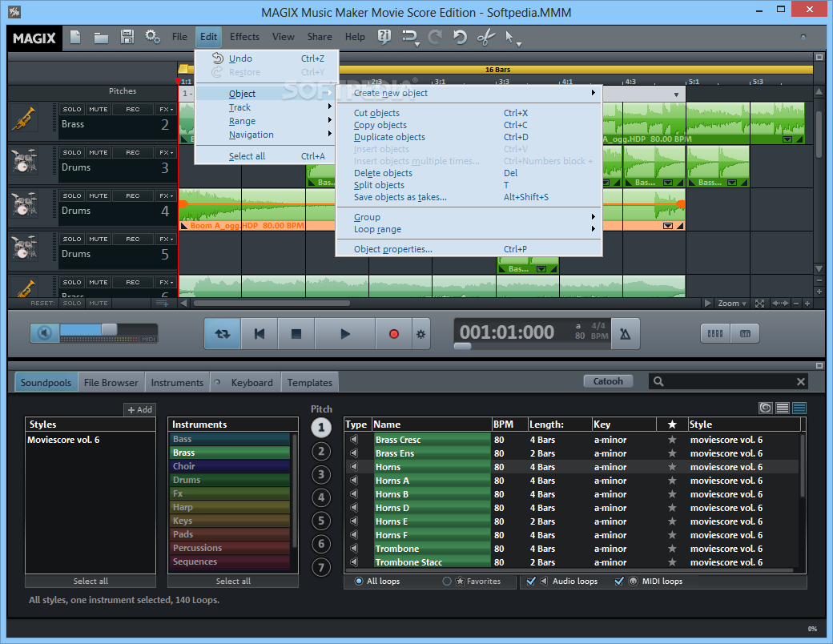Clear search with X button
The image size is (833, 644).
[801, 381]
